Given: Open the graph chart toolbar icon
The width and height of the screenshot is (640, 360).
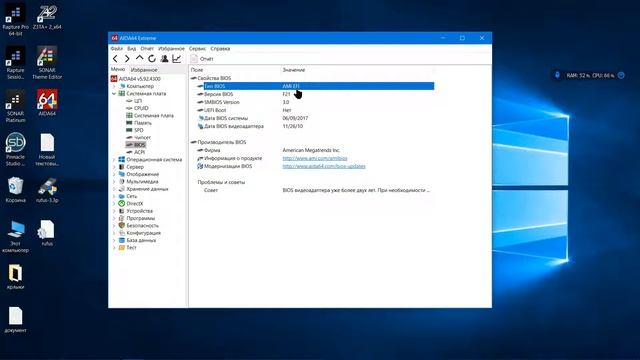Looking at the screenshot, I should pyautogui.click(x=176, y=59).
